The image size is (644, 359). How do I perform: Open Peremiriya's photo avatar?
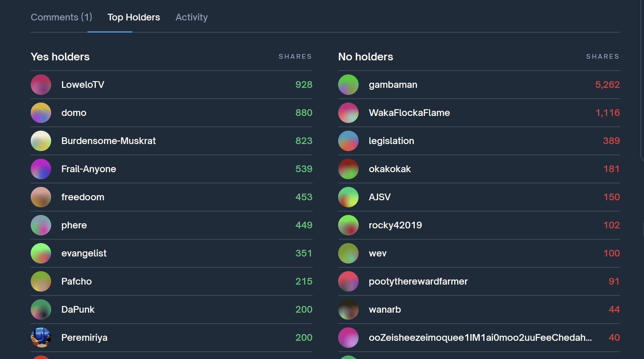(x=41, y=338)
